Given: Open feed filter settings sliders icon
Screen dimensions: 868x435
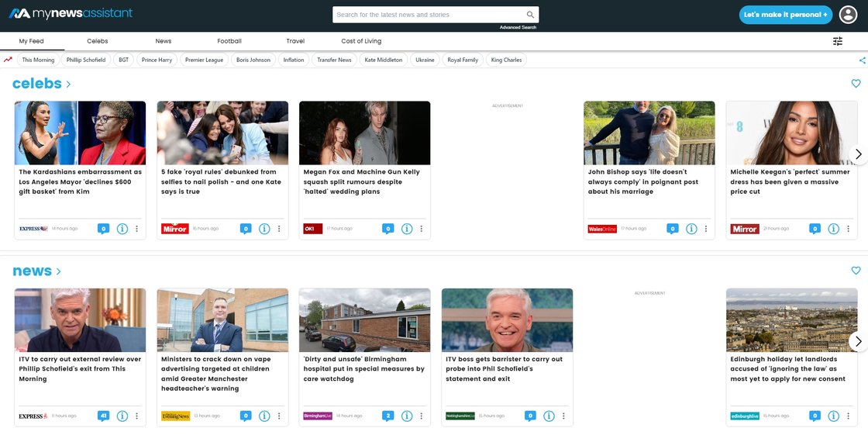Looking at the screenshot, I should point(838,41).
